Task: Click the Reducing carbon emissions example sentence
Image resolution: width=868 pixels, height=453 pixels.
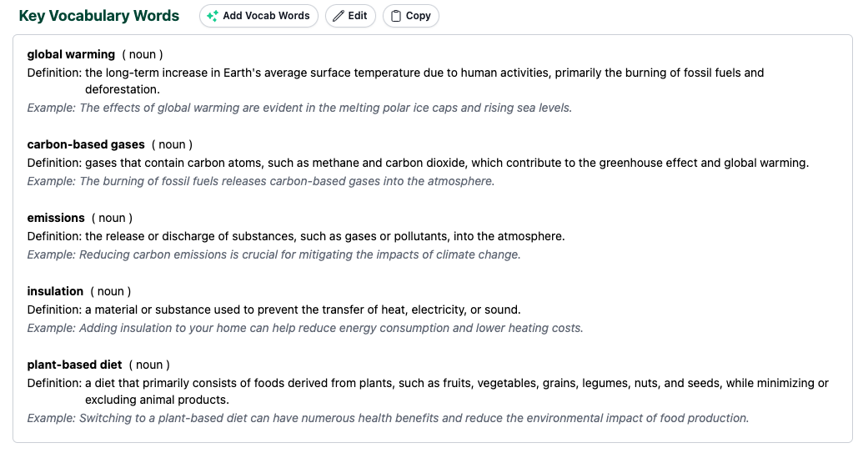Action: pos(274,254)
